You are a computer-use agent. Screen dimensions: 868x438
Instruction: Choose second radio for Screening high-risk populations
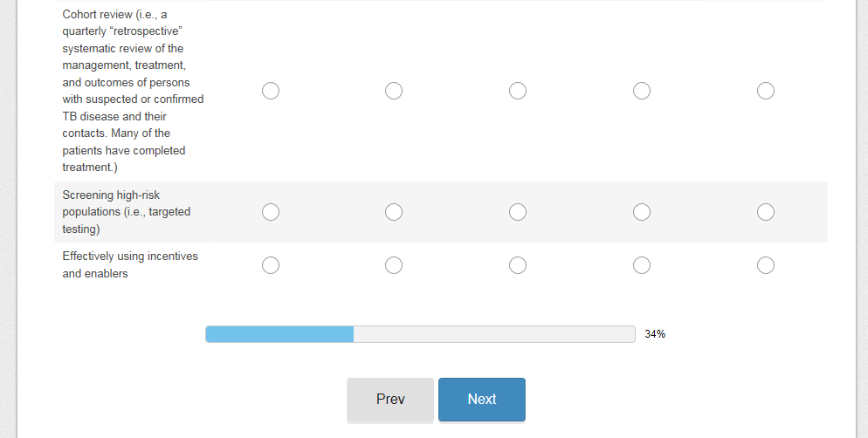point(394,212)
